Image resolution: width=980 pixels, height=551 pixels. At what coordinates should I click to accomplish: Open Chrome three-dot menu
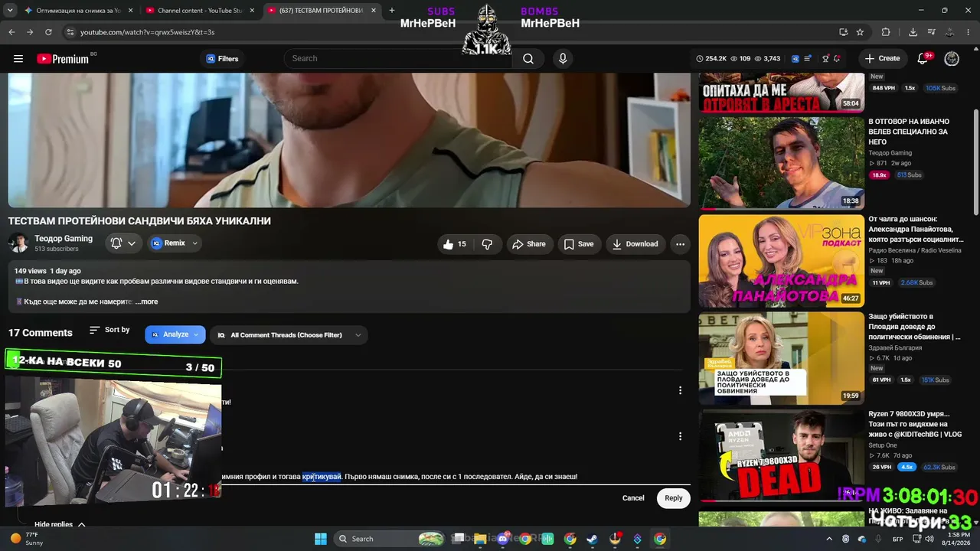(969, 32)
